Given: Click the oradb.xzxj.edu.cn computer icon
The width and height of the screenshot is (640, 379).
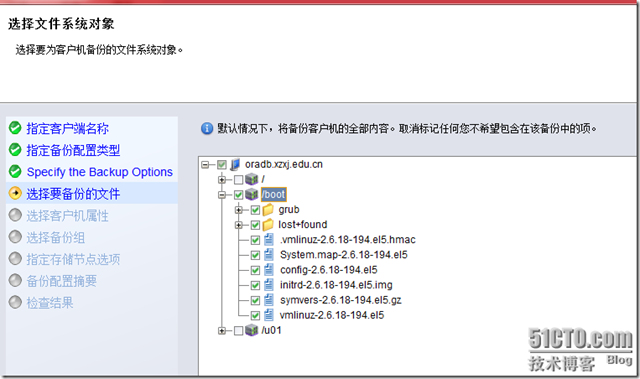Looking at the screenshot, I should tap(235, 164).
